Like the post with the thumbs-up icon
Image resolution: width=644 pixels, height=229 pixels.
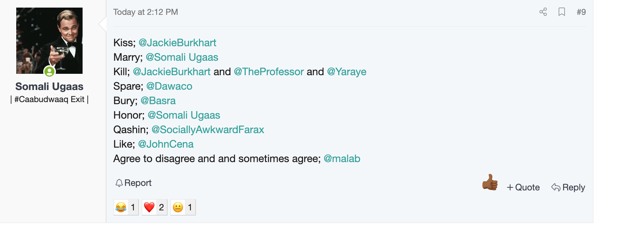[x=490, y=182]
